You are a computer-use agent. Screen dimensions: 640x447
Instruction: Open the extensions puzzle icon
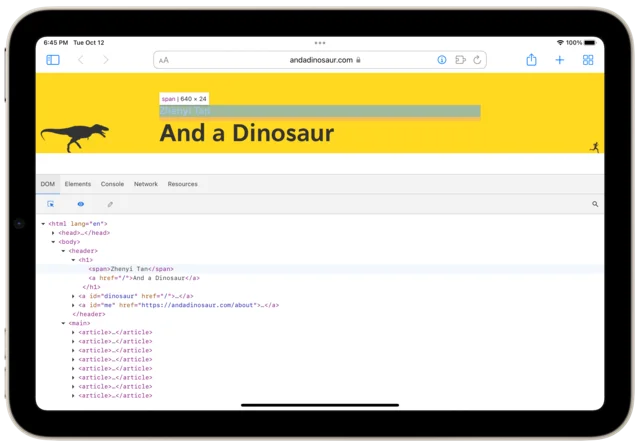[460, 60]
